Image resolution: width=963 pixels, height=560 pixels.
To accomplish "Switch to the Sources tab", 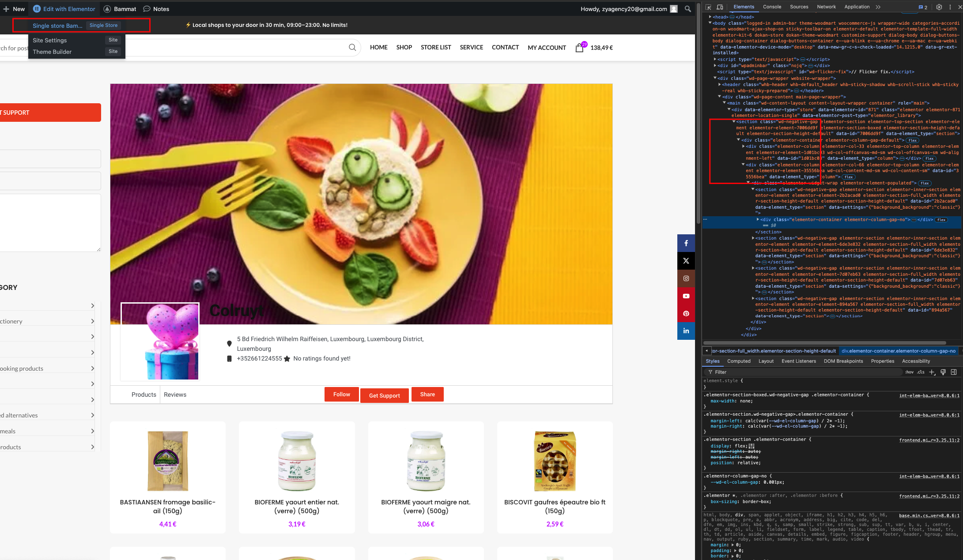I will coord(799,7).
